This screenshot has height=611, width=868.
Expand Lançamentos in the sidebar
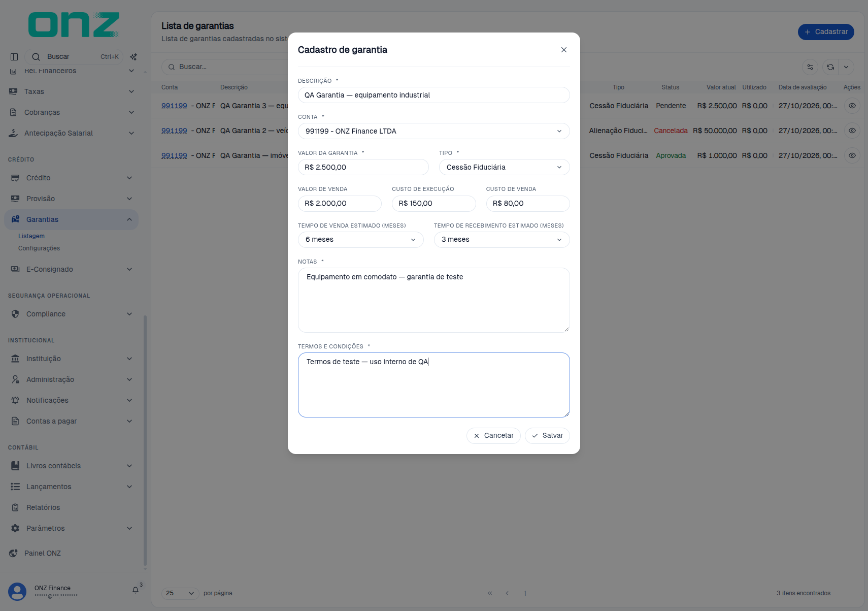71,487
